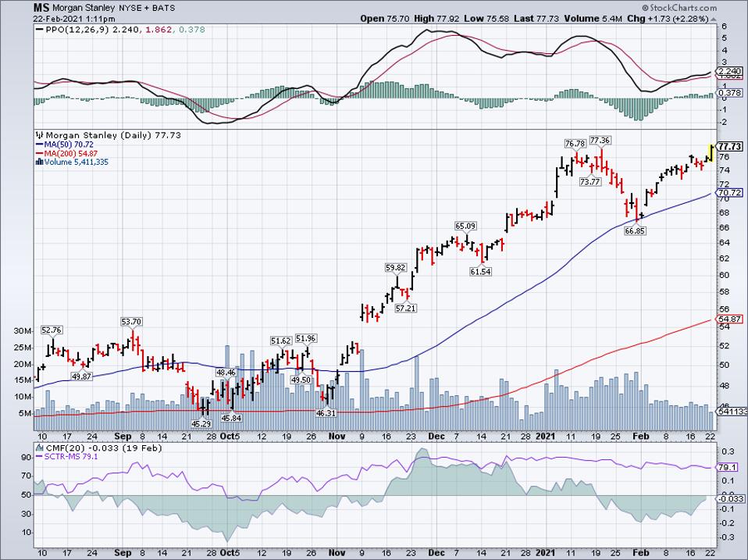Click the 30M volume axis label
The width and height of the screenshot is (748, 560).
(22, 331)
